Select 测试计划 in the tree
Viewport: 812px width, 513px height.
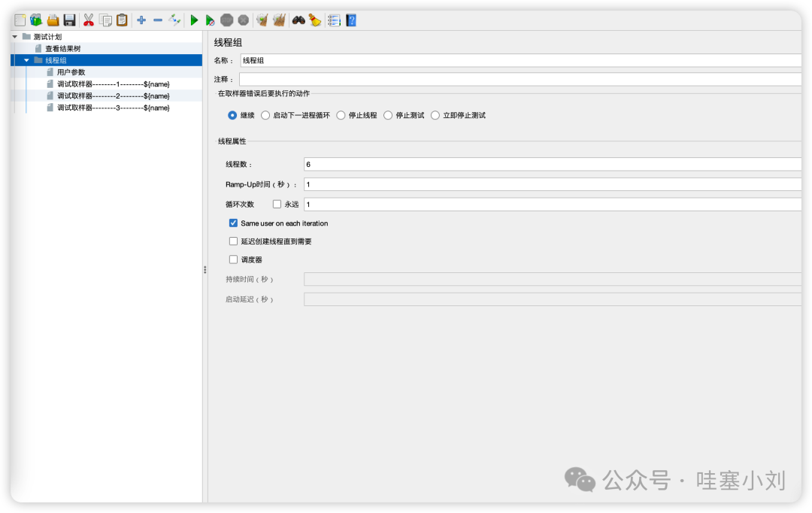click(x=47, y=37)
